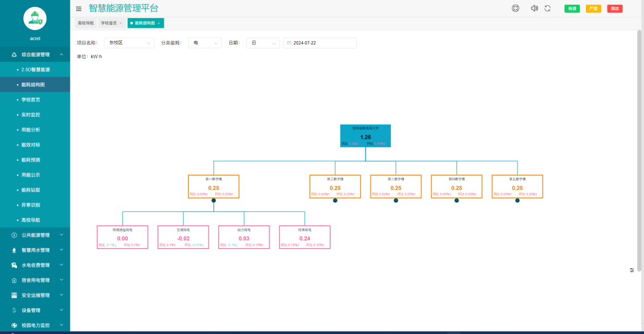Open settings sliders icon at right edge
Viewport: 644px width, 334px height.
(632, 270)
